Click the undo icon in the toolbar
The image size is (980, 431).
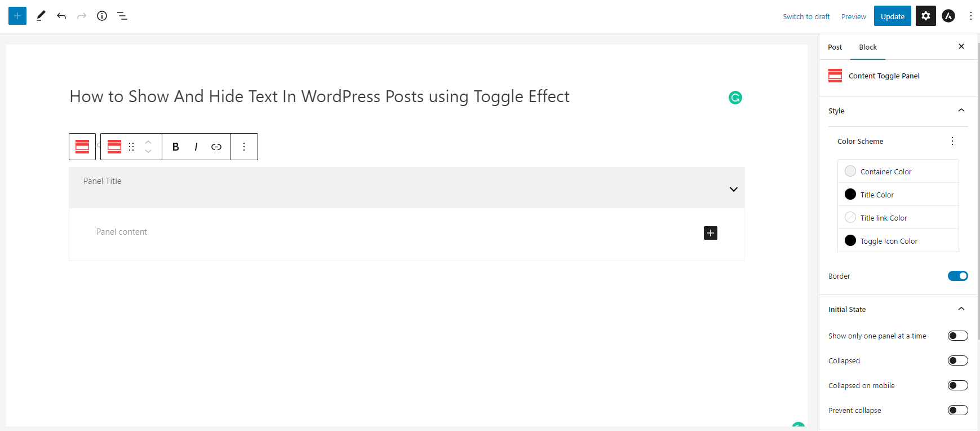pyautogui.click(x=61, y=16)
